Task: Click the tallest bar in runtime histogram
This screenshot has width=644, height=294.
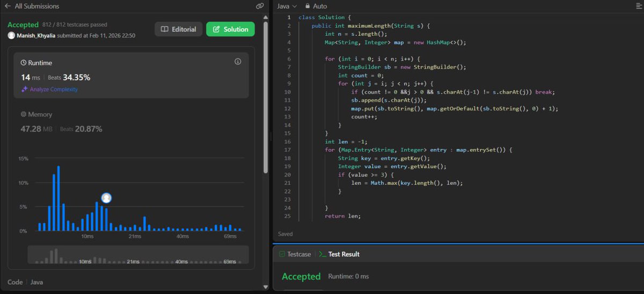Action: [x=58, y=199]
